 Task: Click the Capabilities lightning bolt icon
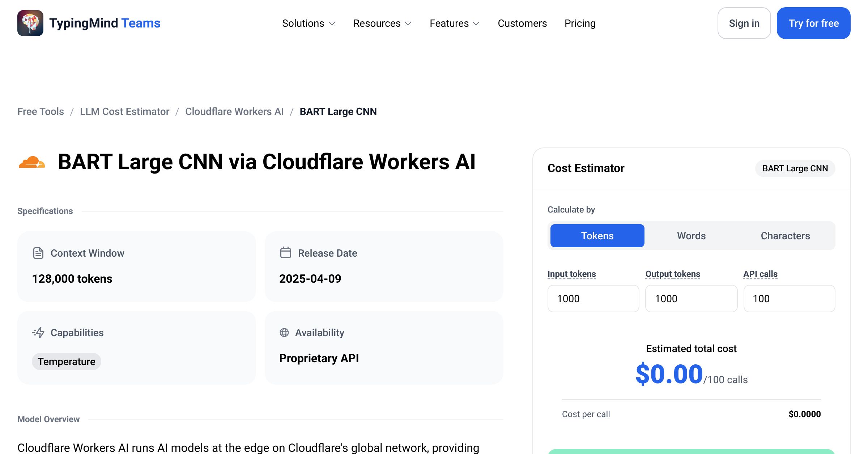[38, 333]
